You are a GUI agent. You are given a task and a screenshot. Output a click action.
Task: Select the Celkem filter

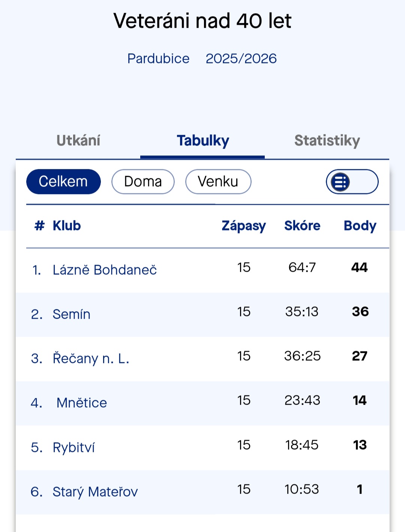click(63, 181)
